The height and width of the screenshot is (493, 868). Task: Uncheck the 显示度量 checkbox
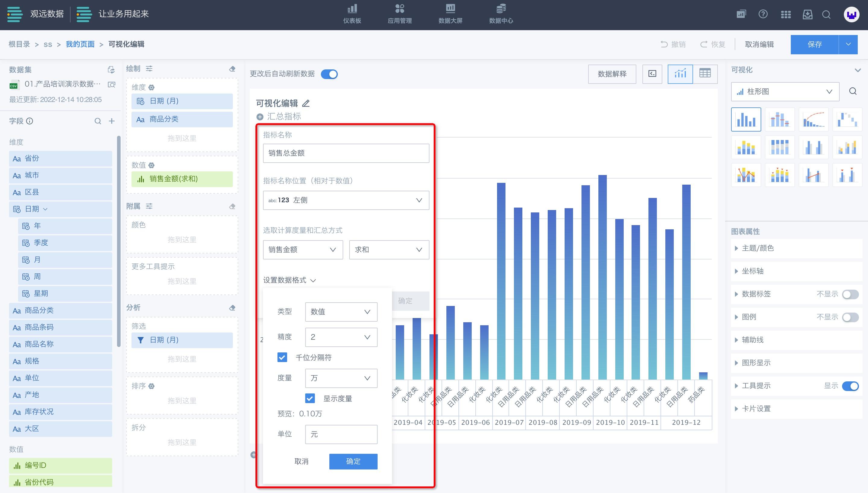click(310, 399)
